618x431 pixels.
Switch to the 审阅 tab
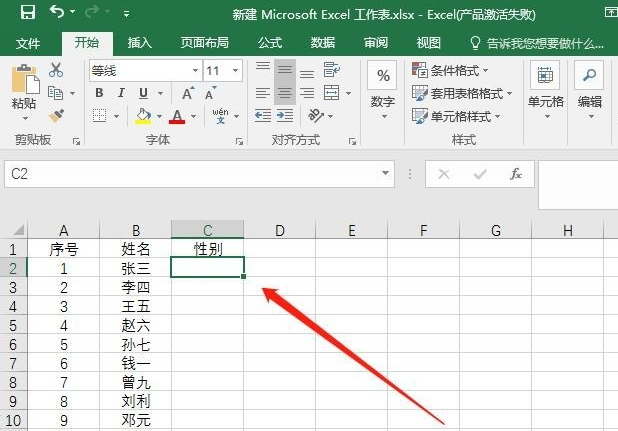click(x=376, y=43)
